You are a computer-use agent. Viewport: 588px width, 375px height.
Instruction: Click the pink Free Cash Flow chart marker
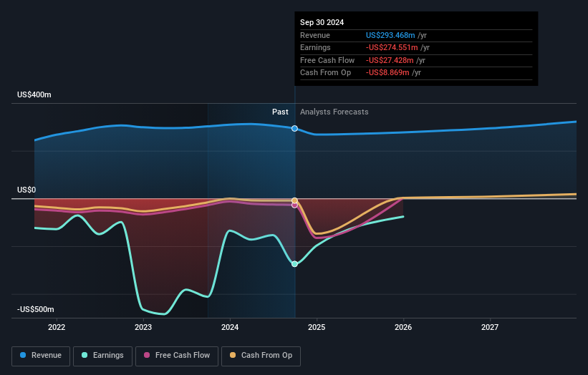[295, 205]
